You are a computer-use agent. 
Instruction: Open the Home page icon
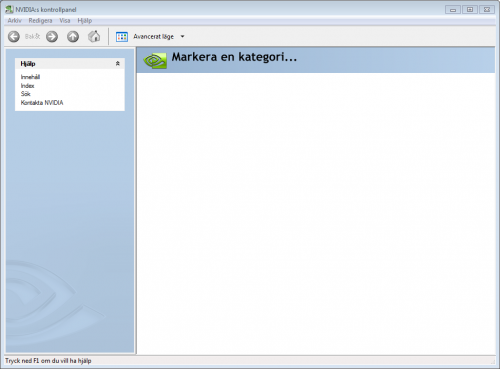point(94,36)
